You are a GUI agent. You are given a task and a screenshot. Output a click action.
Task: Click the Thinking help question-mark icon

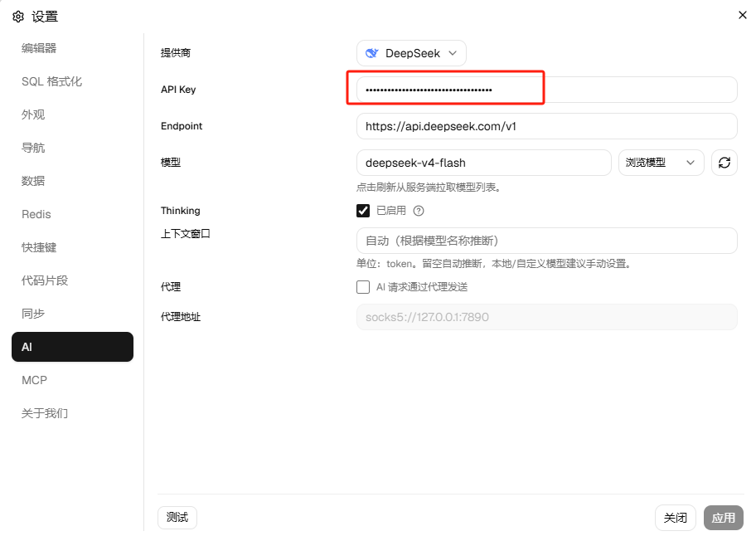click(x=419, y=211)
